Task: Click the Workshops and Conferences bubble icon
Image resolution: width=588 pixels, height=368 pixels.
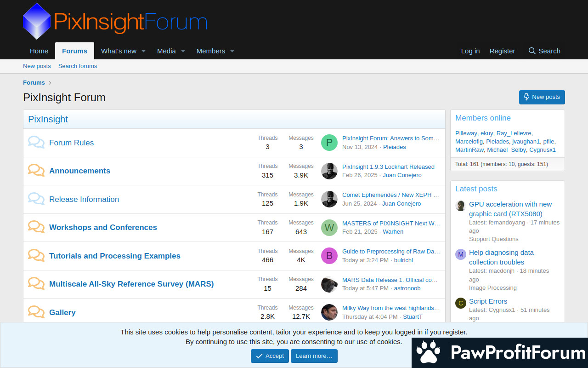Action: pos(36,227)
